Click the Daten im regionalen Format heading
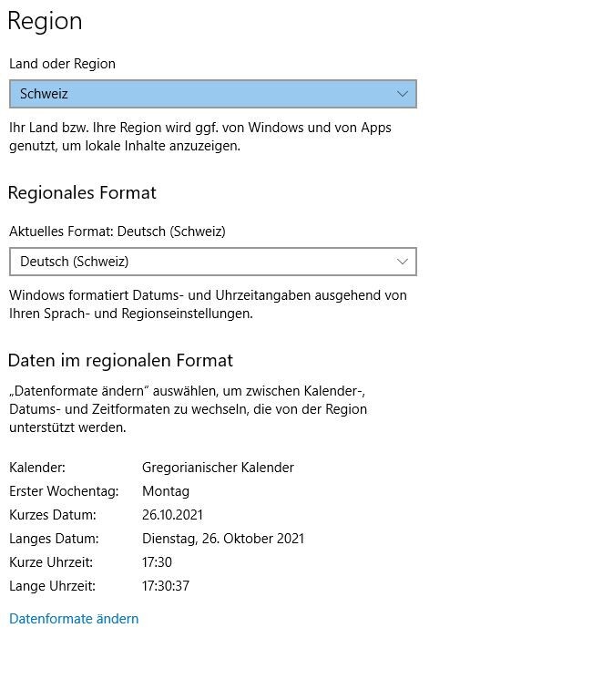603x700 pixels. tap(120, 361)
